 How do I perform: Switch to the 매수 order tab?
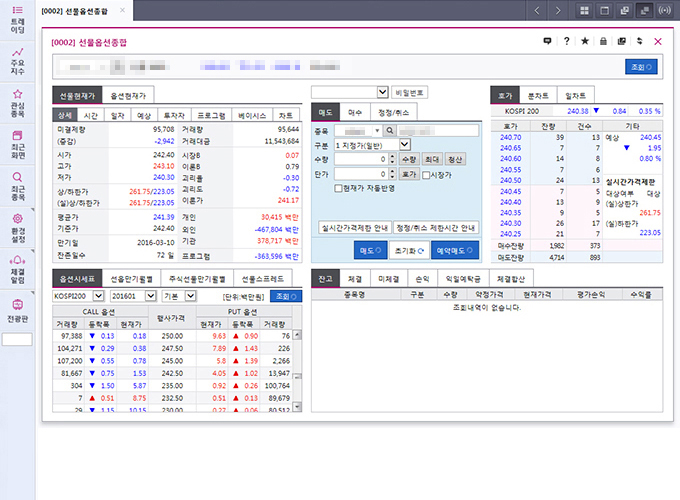point(354,112)
